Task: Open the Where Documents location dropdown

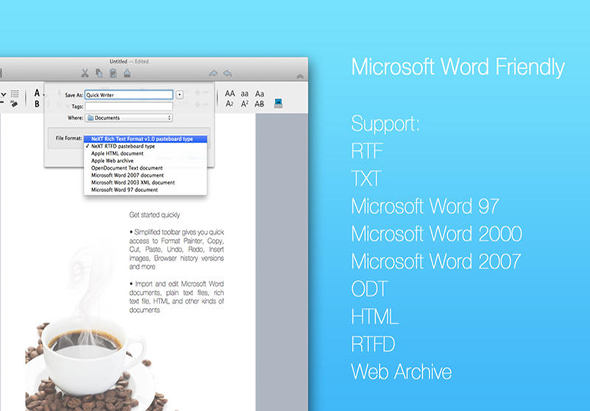Action: (x=129, y=118)
